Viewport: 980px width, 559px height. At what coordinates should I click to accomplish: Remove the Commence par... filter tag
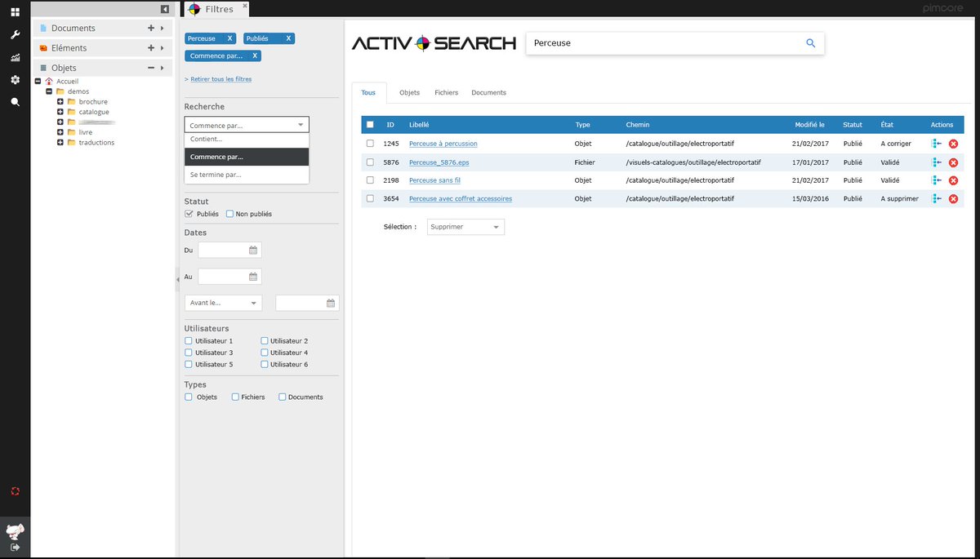coord(255,55)
